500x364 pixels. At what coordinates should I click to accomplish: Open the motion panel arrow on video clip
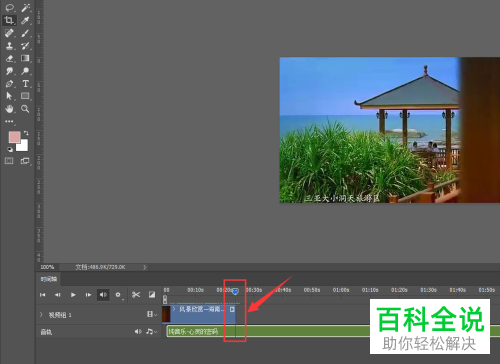[x=232, y=309]
